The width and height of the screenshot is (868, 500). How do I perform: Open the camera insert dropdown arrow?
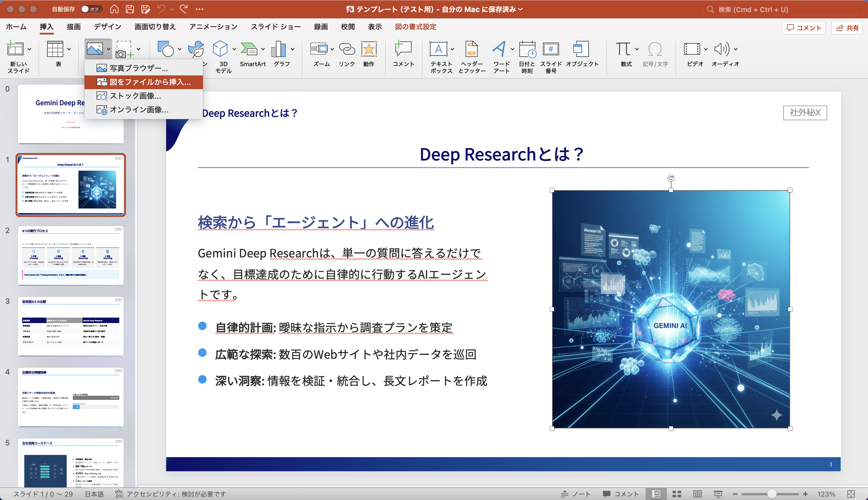[138, 49]
